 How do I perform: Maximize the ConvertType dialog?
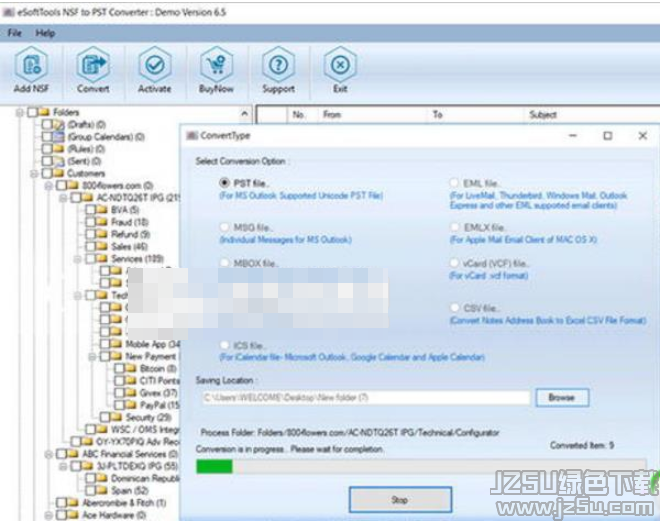coord(607,136)
